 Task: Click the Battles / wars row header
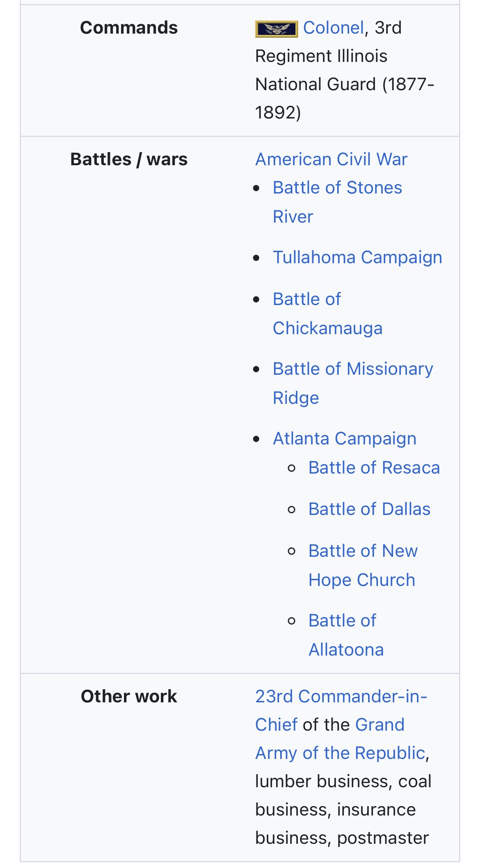tap(129, 159)
